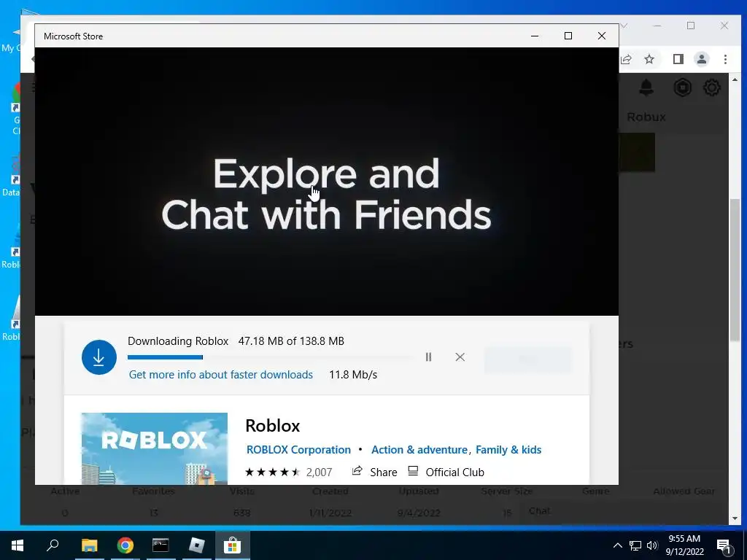Click the Microsoft Store window title
This screenshot has height=560, width=747.
pos(74,36)
